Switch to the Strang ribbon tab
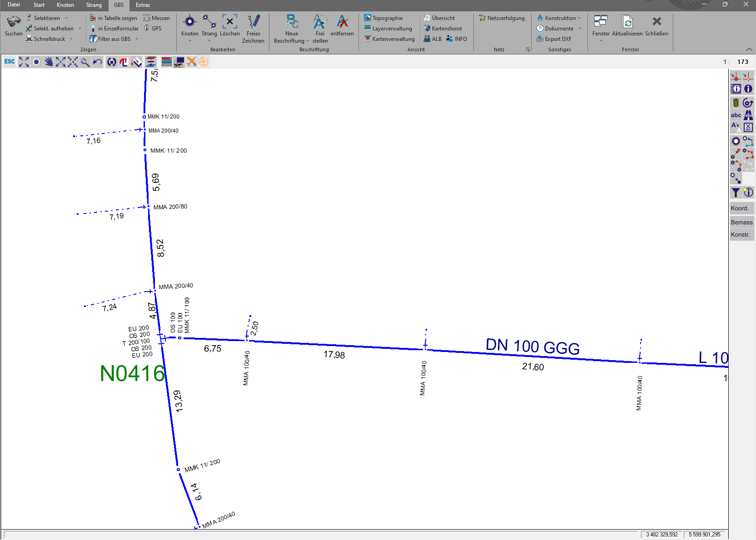The image size is (756, 540). click(94, 5)
